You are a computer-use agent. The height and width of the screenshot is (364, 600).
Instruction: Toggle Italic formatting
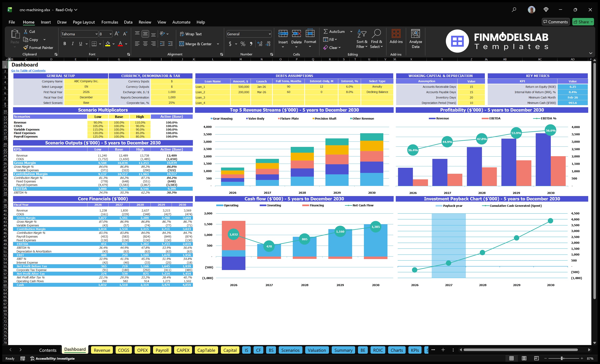pos(73,44)
